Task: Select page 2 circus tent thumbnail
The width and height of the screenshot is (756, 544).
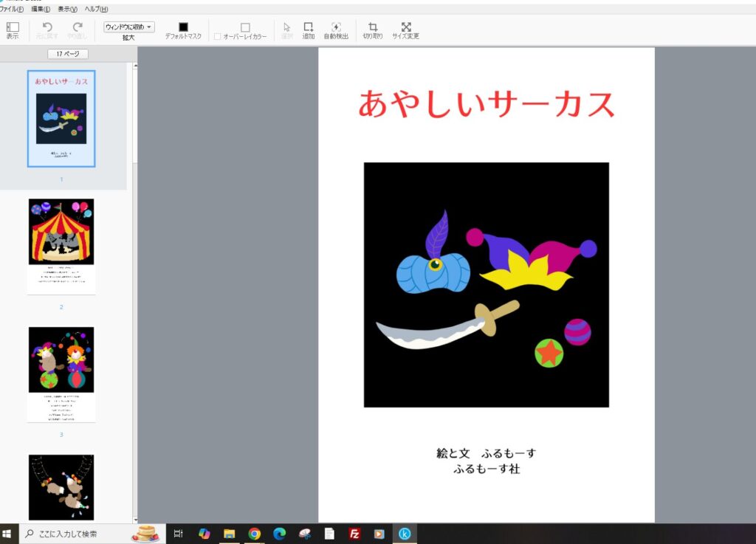Action: click(61, 247)
